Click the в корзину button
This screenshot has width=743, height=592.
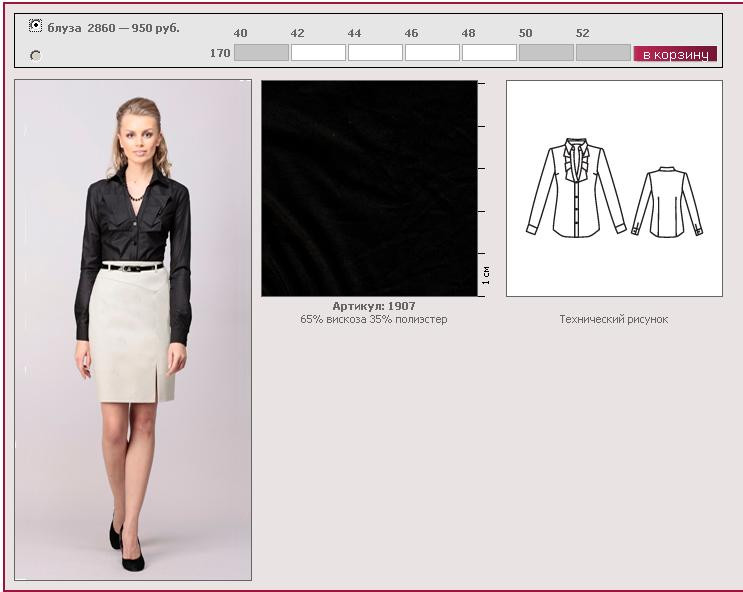(675, 54)
